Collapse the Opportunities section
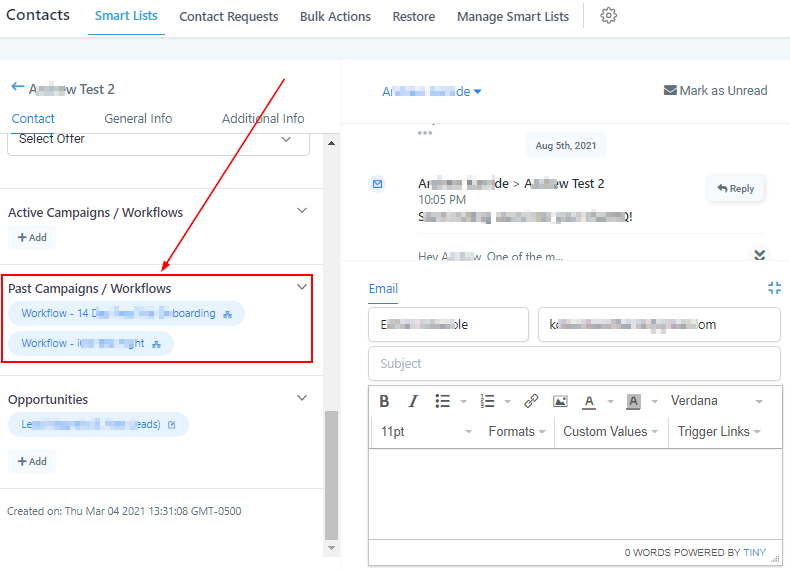 (x=303, y=398)
